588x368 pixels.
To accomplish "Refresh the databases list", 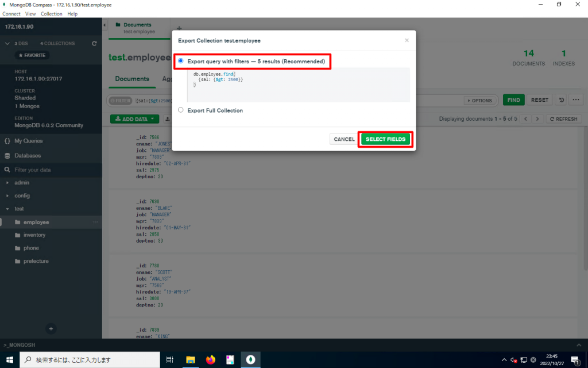I will point(94,43).
